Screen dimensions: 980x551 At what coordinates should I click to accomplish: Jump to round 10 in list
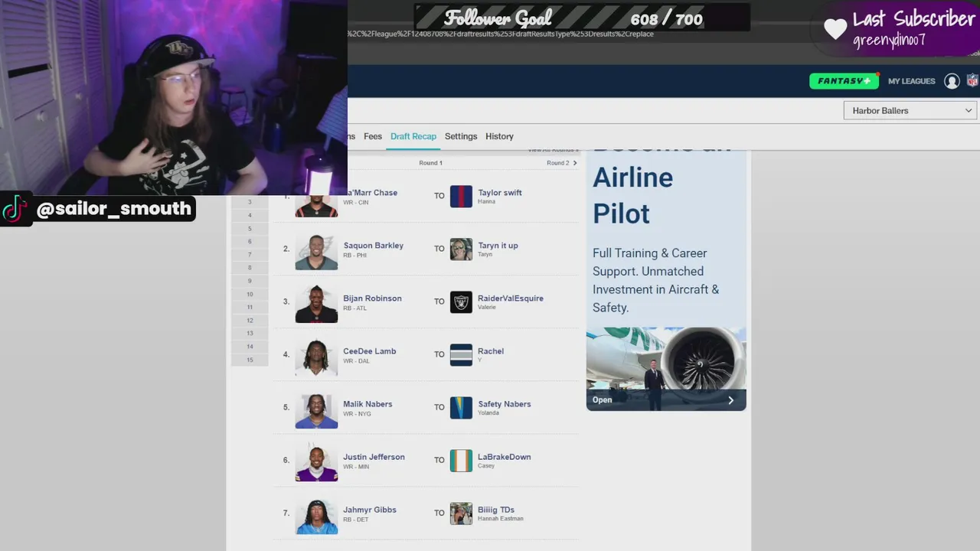click(x=250, y=295)
